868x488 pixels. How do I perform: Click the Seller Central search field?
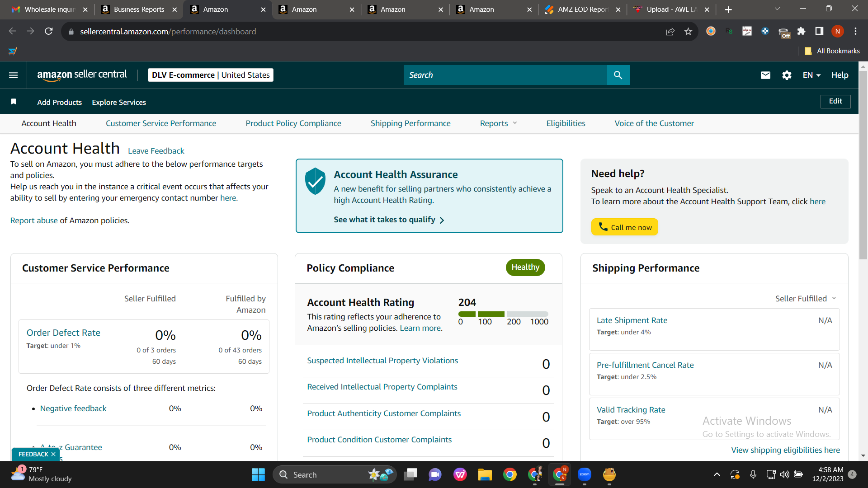pos(505,75)
